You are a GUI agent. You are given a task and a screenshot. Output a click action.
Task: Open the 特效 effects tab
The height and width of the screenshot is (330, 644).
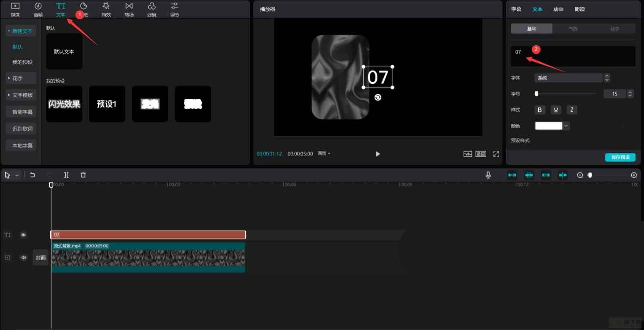click(106, 9)
